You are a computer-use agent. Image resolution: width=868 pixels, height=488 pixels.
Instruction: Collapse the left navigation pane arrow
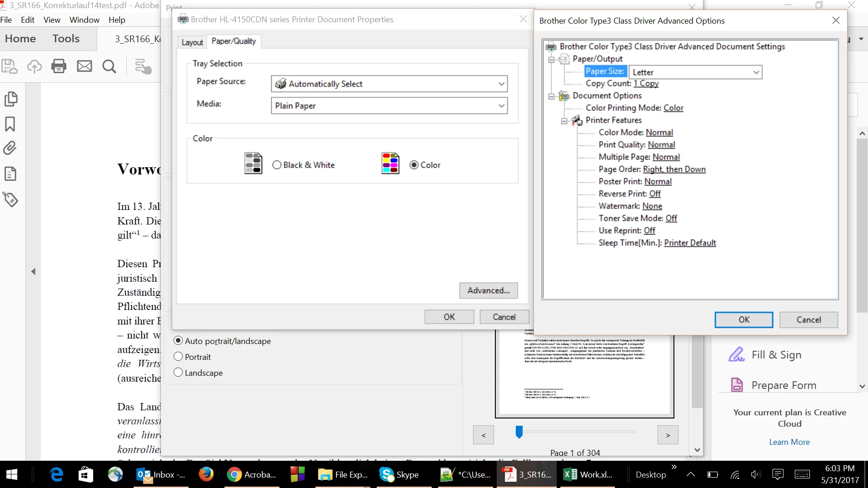pyautogui.click(x=33, y=271)
